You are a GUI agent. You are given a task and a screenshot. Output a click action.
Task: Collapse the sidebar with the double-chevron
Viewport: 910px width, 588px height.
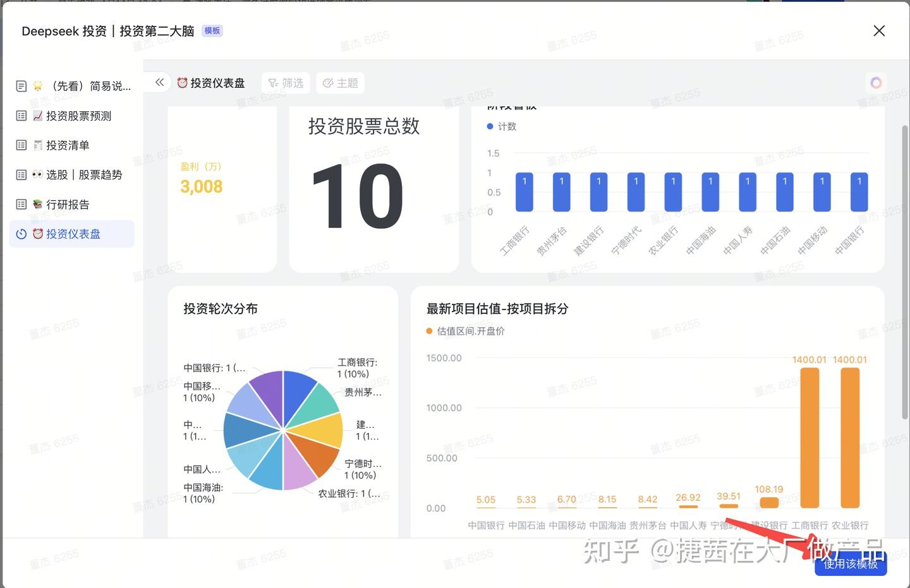pos(159,82)
